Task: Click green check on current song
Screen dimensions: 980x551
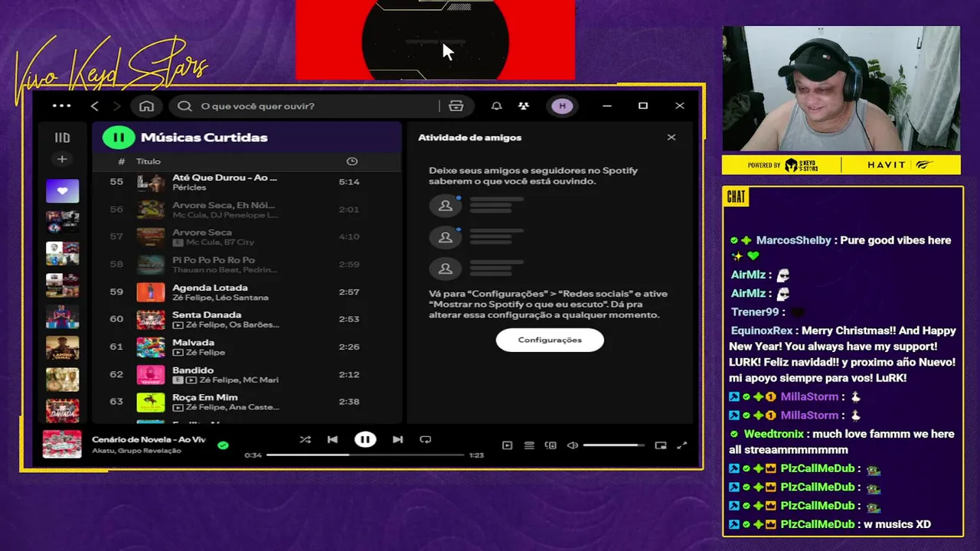Action: pos(223,445)
